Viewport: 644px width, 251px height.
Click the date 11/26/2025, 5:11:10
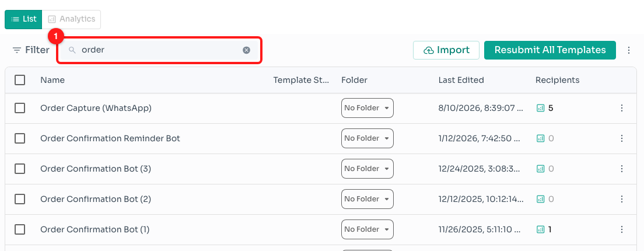click(x=481, y=229)
